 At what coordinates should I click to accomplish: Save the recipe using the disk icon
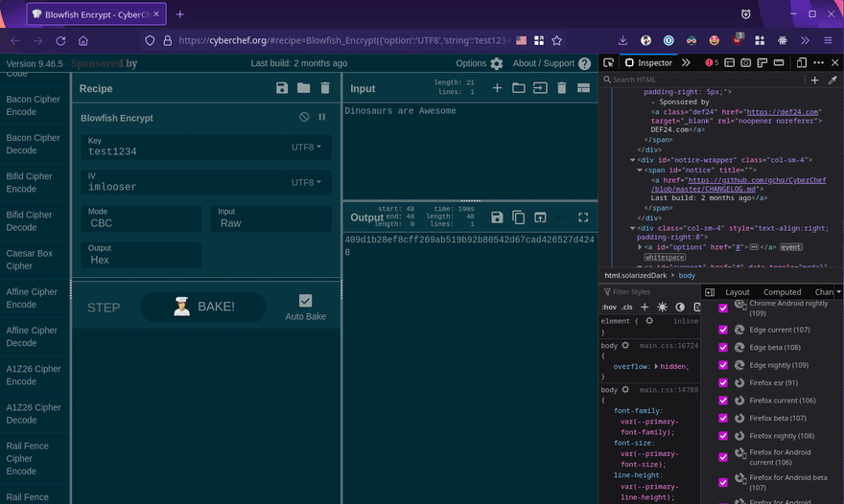282,88
